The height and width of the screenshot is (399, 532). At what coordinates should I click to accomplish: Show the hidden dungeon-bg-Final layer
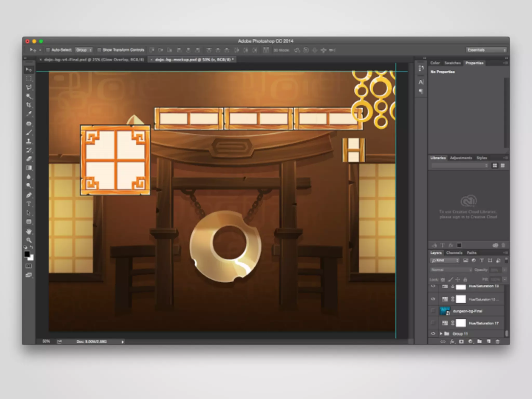point(433,311)
